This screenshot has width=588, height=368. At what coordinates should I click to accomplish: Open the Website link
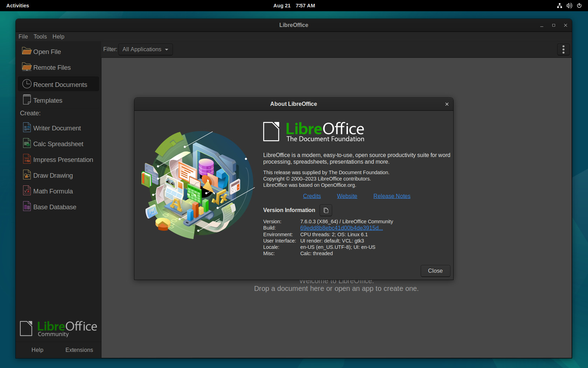pyautogui.click(x=347, y=196)
